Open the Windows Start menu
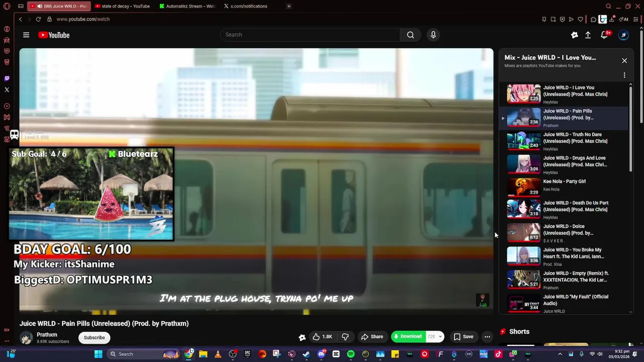 point(98,354)
